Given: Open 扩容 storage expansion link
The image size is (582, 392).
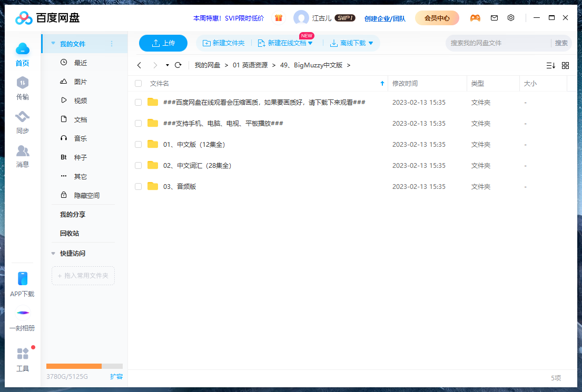Looking at the screenshot, I should (x=116, y=377).
